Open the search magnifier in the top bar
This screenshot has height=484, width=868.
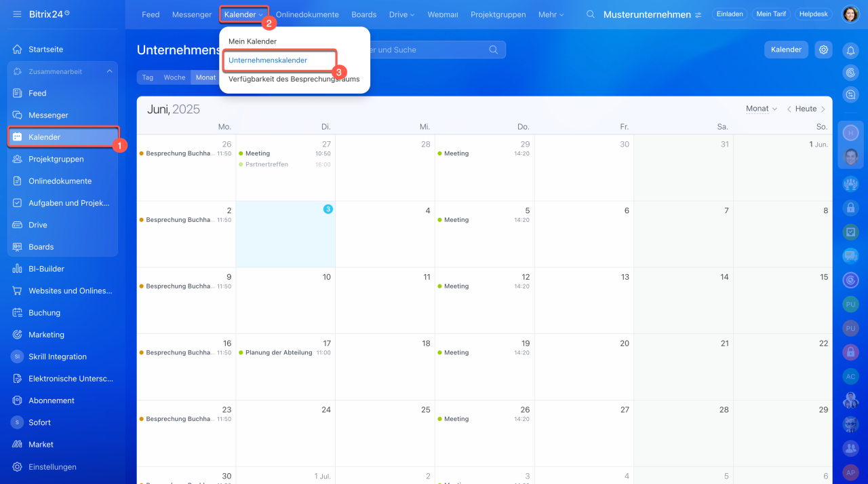pos(591,14)
